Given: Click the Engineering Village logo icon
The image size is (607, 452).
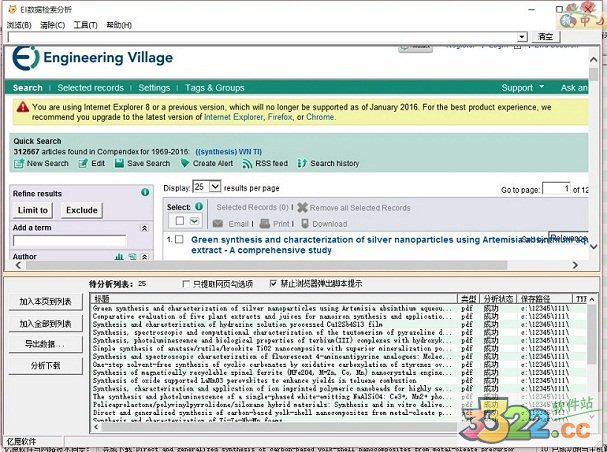Looking at the screenshot, I should click(26, 58).
